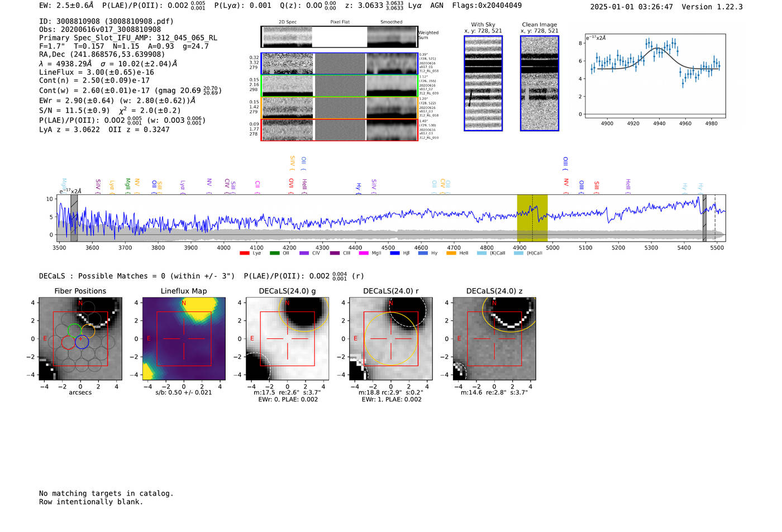The image size is (782, 532).
Task: Select the Primary Spec_Slot_IFU_AMP text
Action: coord(128,38)
